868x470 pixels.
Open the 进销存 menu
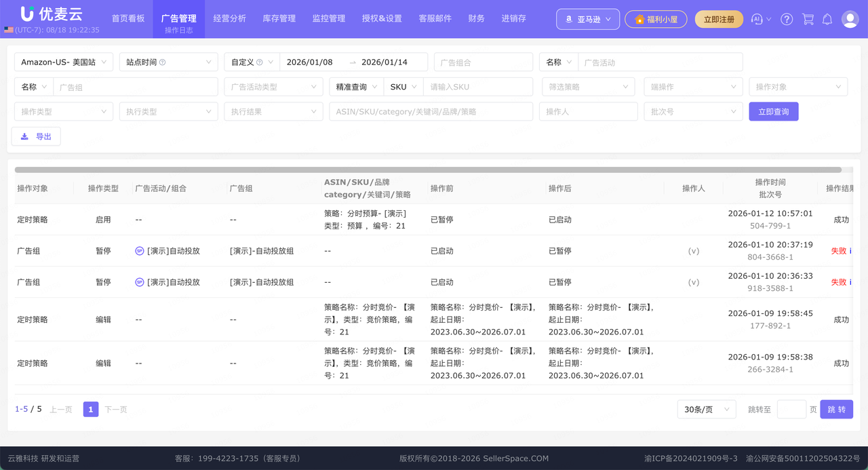514,19
